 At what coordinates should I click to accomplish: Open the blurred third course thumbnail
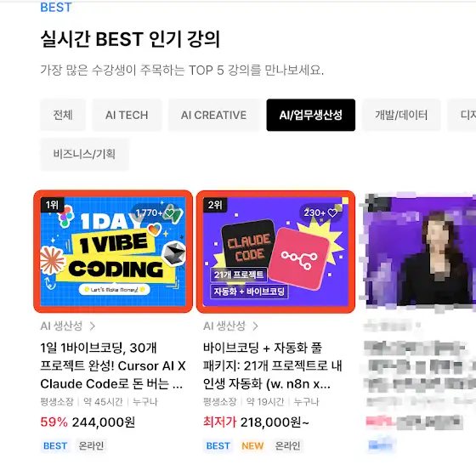419,252
